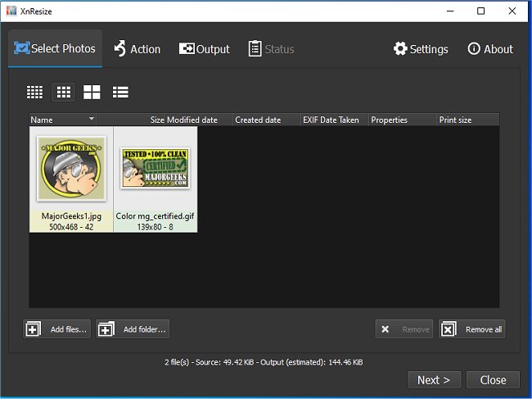This screenshot has width=532, height=399.
Task: Select the medium thumbnails grid view
Action: tap(64, 92)
